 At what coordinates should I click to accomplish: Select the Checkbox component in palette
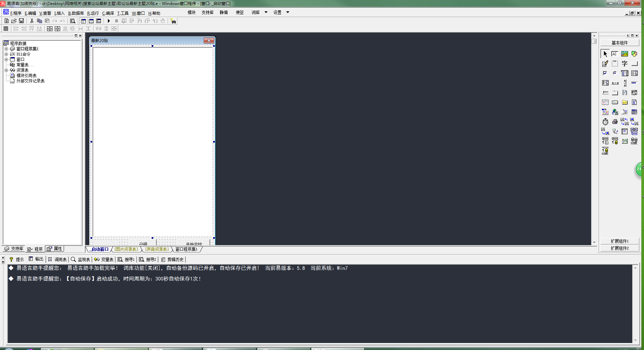[x=605, y=73]
